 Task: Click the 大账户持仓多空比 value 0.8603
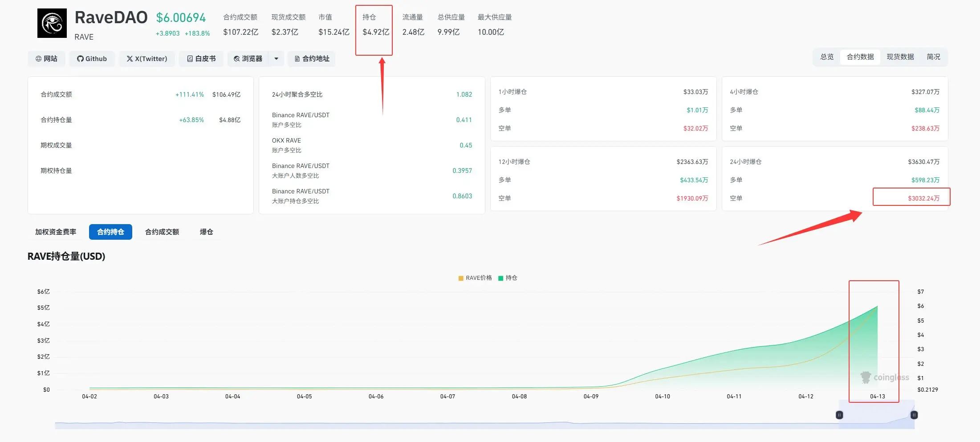[x=462, y=196]
